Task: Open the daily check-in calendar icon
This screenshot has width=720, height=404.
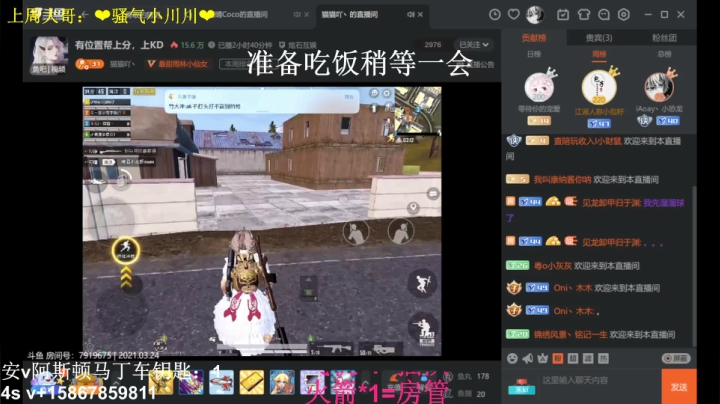Action: pos(562,15)
